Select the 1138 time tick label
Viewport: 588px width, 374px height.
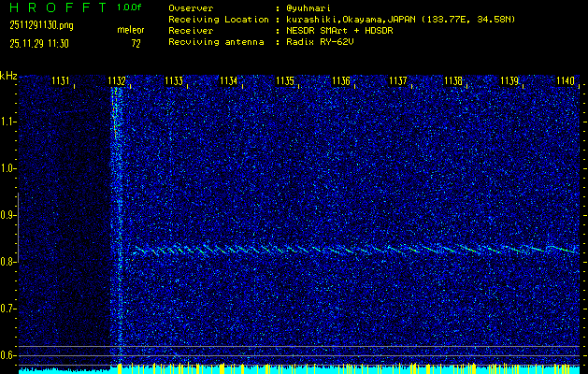(x=453, y=81)
